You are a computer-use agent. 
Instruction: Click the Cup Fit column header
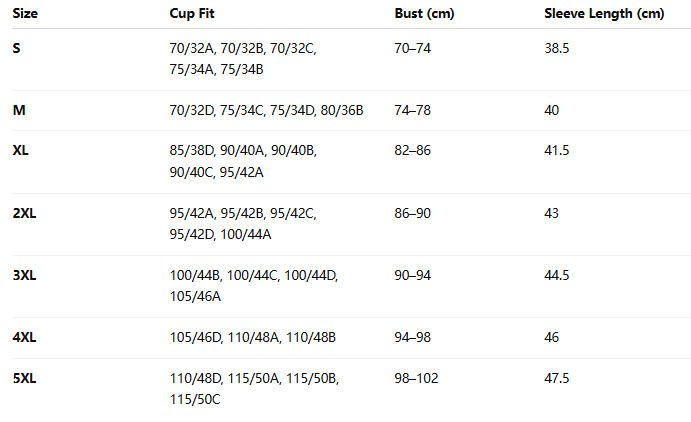click(x=192, y=15)
